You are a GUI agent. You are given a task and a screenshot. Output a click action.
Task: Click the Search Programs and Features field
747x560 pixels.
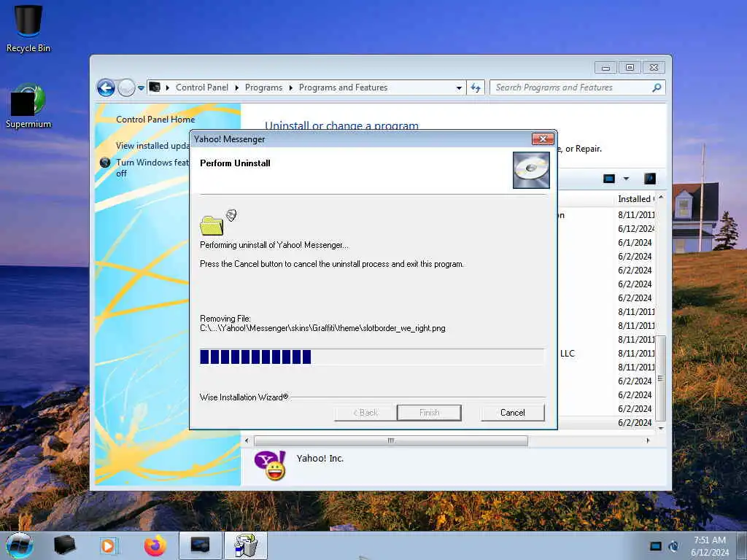[578, 87]
